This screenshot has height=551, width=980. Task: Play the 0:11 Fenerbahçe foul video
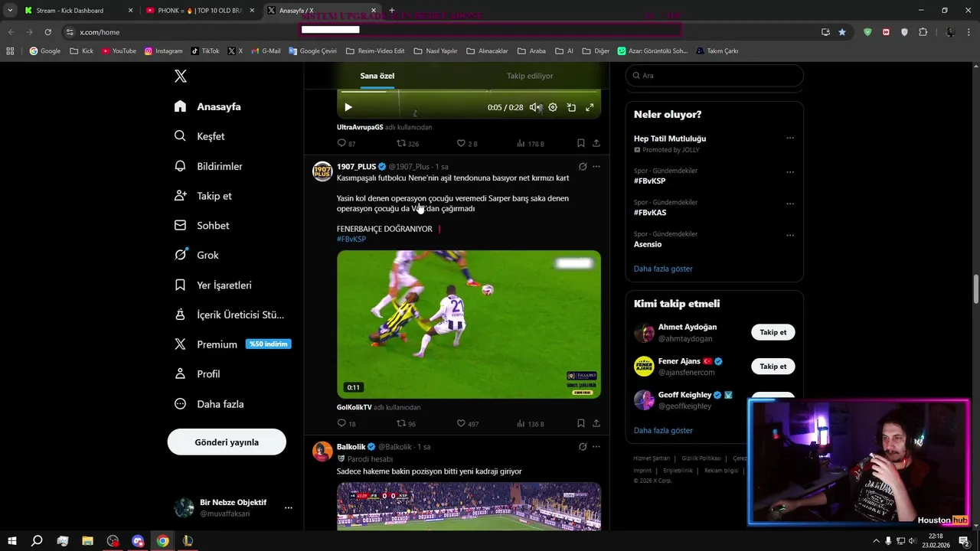tap(469, 324)
